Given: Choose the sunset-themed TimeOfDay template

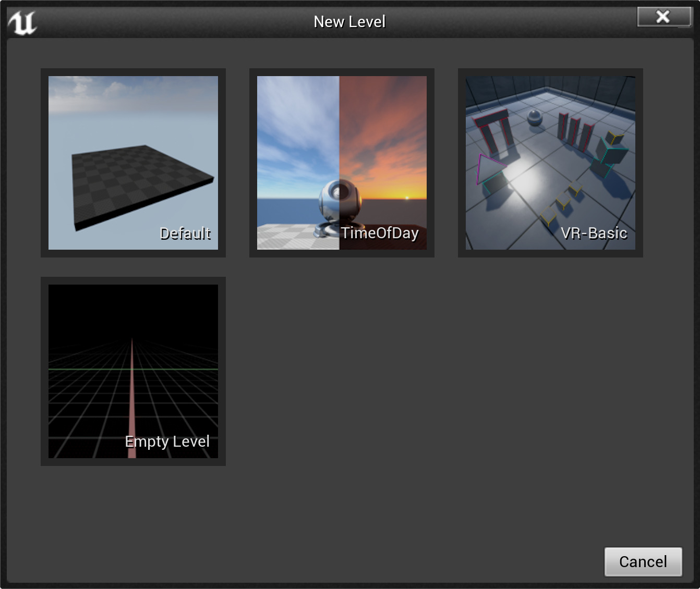Looking at the screenshot, I should click(342, 163).
